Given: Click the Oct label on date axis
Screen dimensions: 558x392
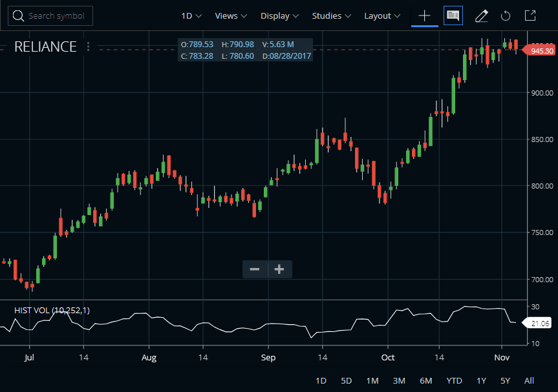Looking at the screenshot, I should click(388, 358).
